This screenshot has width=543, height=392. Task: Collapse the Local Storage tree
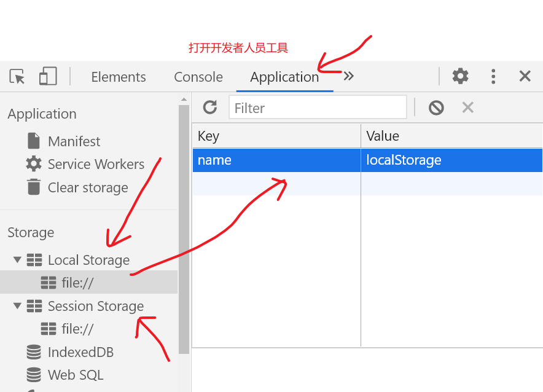(17, 259)
